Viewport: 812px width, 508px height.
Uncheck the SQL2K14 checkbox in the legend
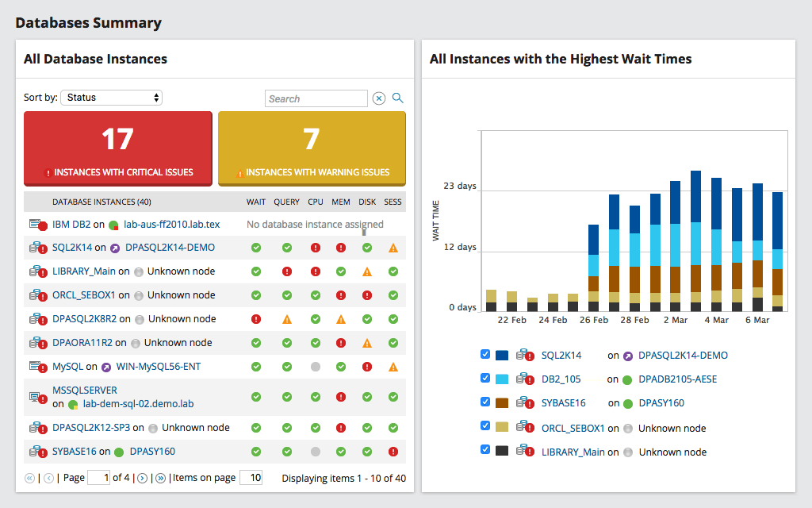click(x=485, y=354)
